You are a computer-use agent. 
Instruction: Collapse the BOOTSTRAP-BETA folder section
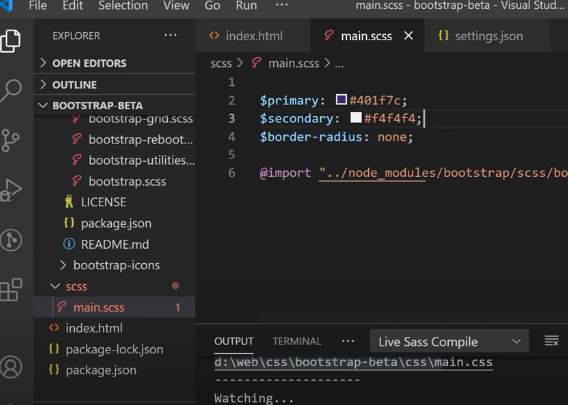[x=114, y=105]
